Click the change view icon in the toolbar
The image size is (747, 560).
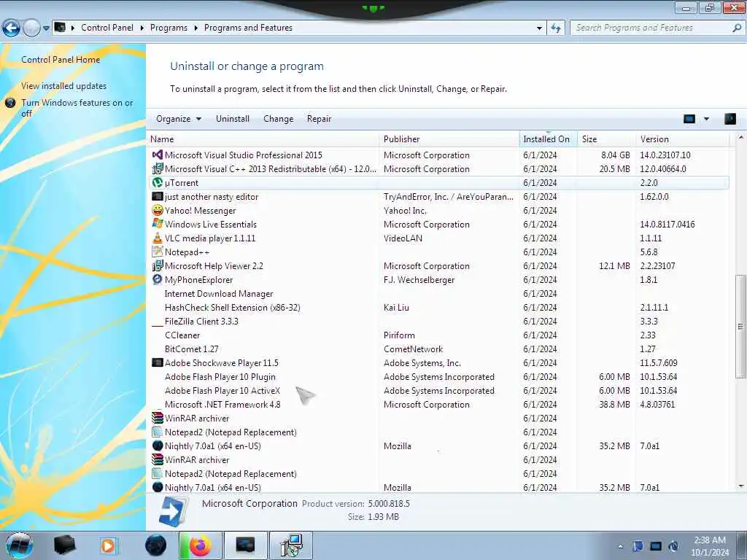[689, 119]
